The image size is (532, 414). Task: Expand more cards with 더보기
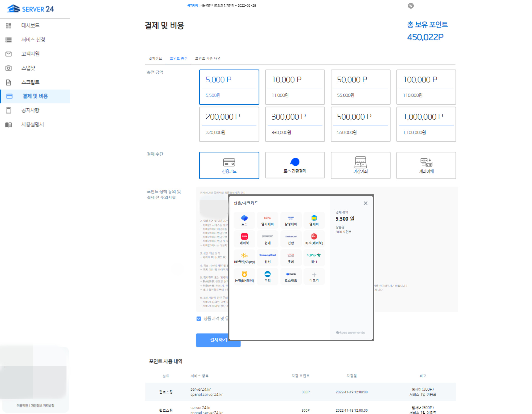(314, 277)
